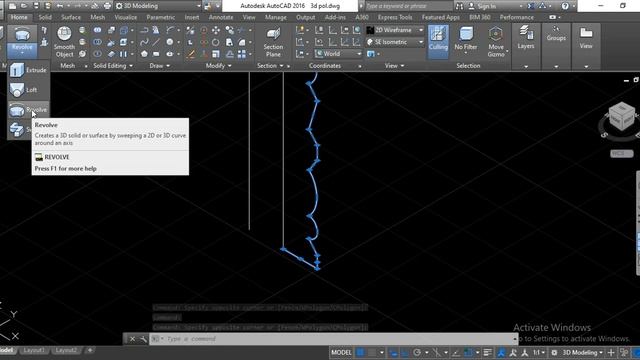Image resolution: width=640 pixels, height=360 pixels.
Task: Toggle polar tracking in status bar
Action: point(417,352)
